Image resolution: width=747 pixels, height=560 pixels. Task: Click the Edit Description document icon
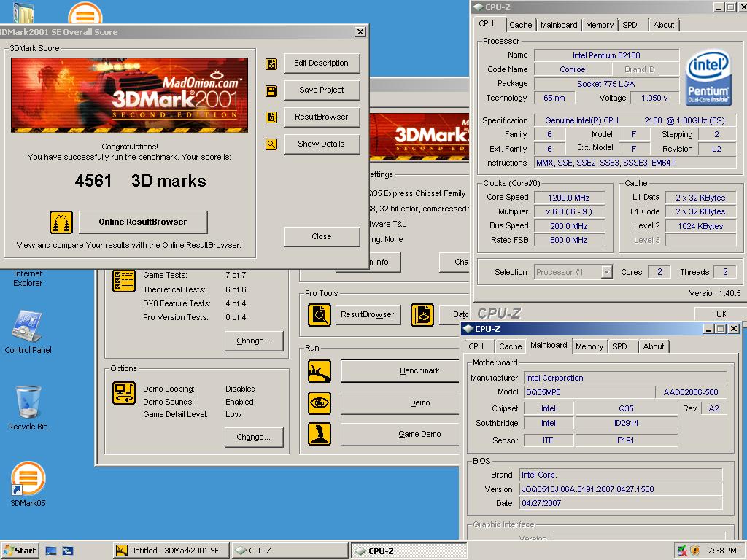tap(271, 64)
